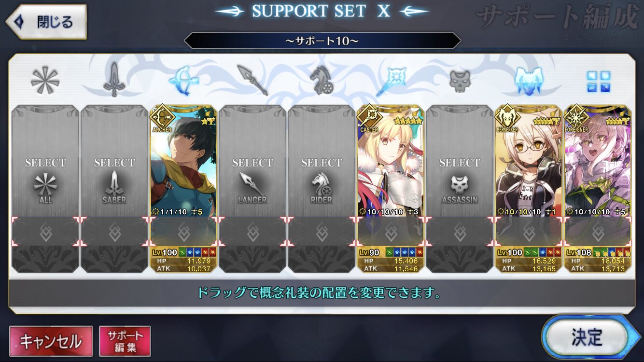Click the キャンセル cancel button
The image size is (644, 362).
pos(51,341)
